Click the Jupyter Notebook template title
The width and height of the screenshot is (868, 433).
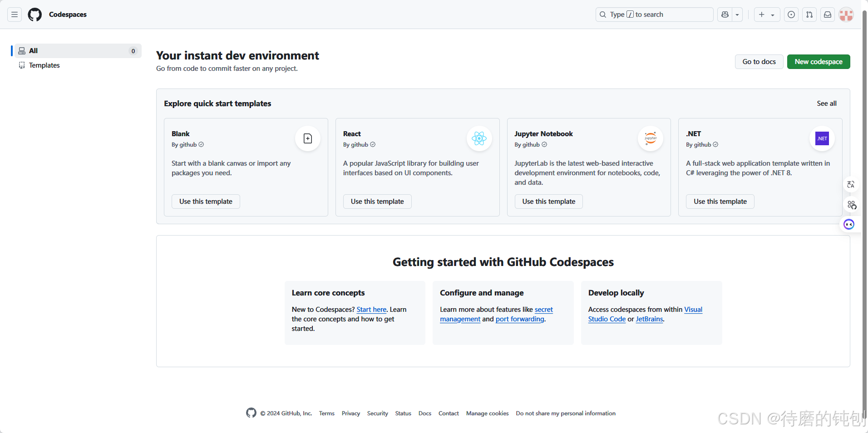(543, 134)
